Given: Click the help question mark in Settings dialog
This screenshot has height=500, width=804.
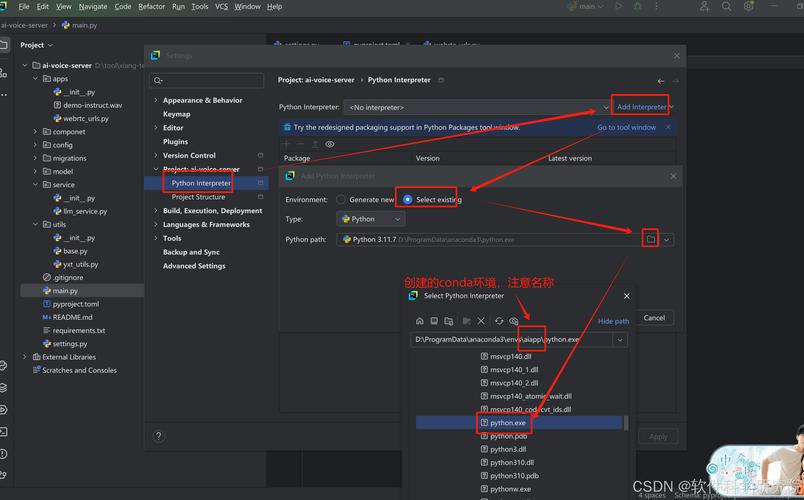Looking at the screenshot, I should click(158, 436).
